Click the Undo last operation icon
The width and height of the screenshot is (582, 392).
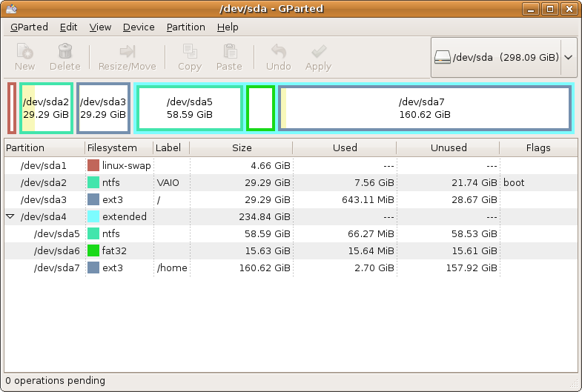279,52
